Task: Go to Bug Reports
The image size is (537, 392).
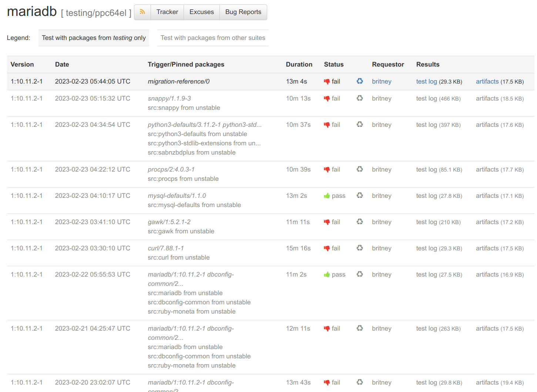Action: (x=243, y=12)
